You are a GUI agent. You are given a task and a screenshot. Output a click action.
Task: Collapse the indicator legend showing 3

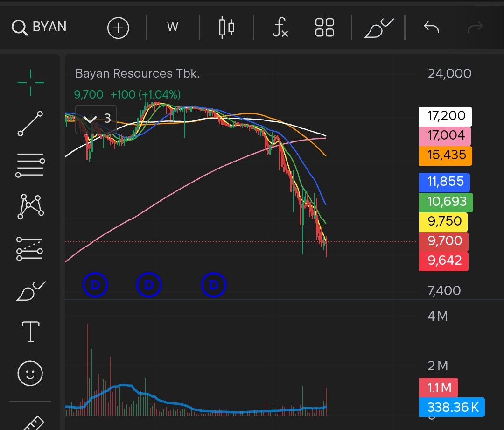point(96,119)
